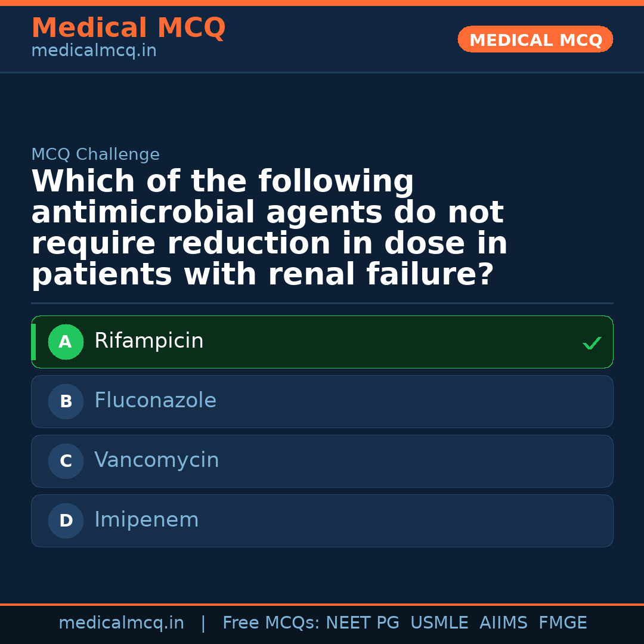Click the green checkmark on Rifampicin
Viewport: 644px width, 644px height.
tap(592, 343)
